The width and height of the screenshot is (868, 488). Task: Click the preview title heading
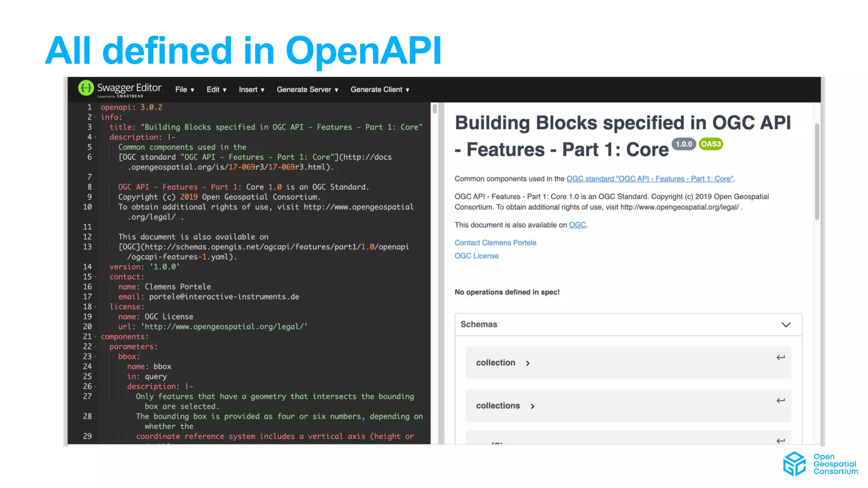[x=623, y=136]
